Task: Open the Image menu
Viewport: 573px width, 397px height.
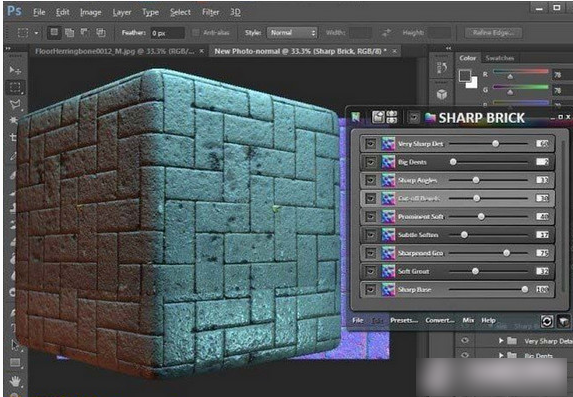Action: [91, 12]
